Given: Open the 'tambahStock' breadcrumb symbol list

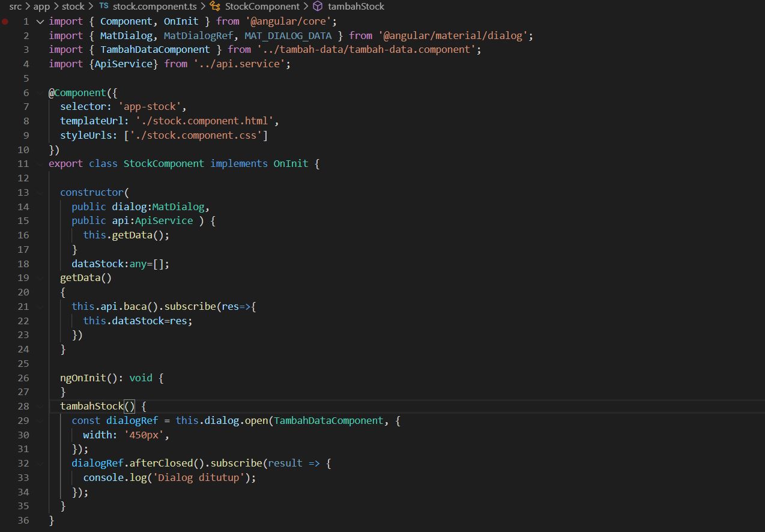Looking at the screenshot, I should (356, 6).
